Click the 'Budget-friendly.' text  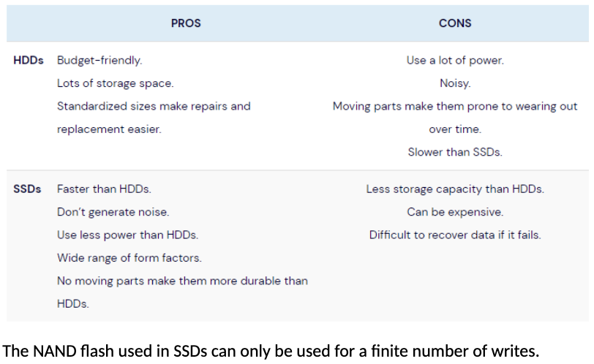click(99, 61)
